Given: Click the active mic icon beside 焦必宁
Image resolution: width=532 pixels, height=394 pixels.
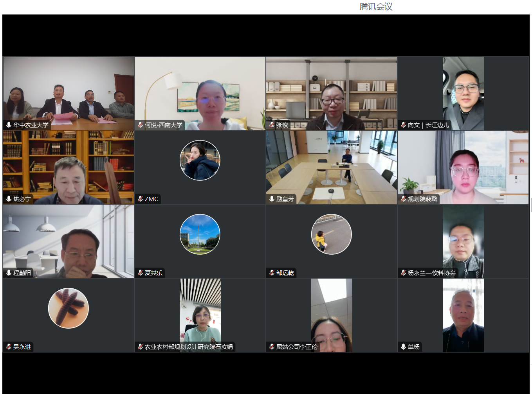Looking at the screenshot, I should 9,199.
